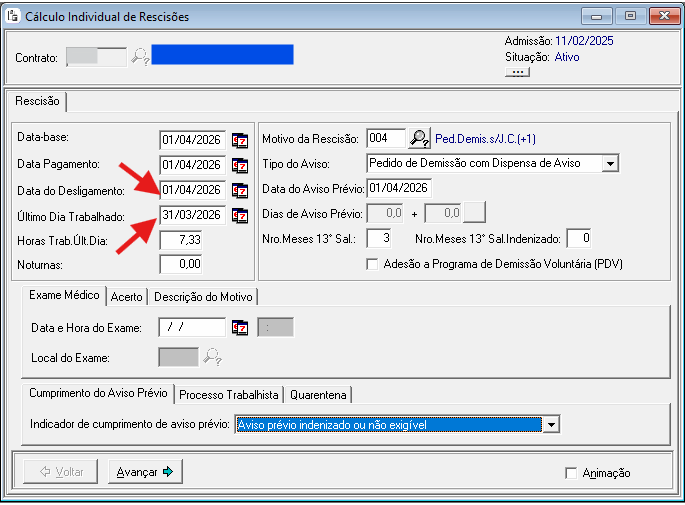Select the Processo Trabalhista tab

click(x=229, y=394)
